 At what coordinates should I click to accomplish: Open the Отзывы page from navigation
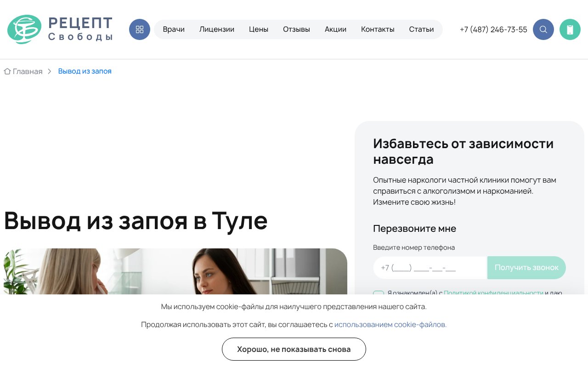[296, 29]
